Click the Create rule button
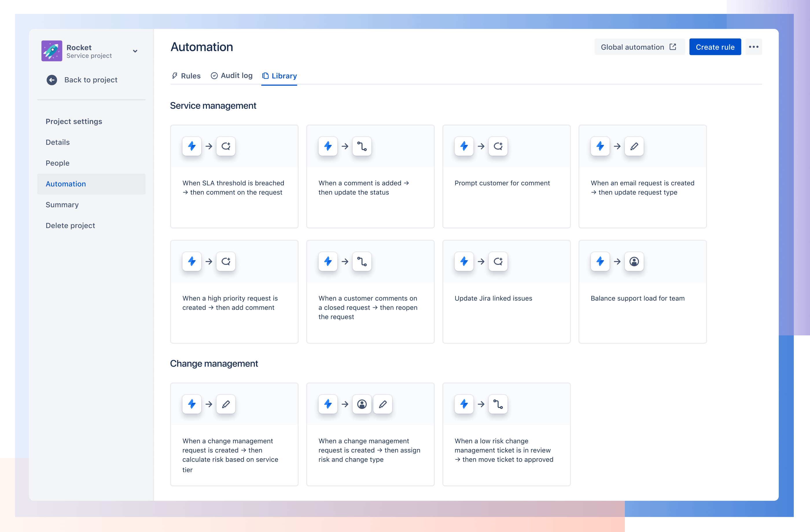The width and height of the screenshot is (810, 532). [716, 47]
